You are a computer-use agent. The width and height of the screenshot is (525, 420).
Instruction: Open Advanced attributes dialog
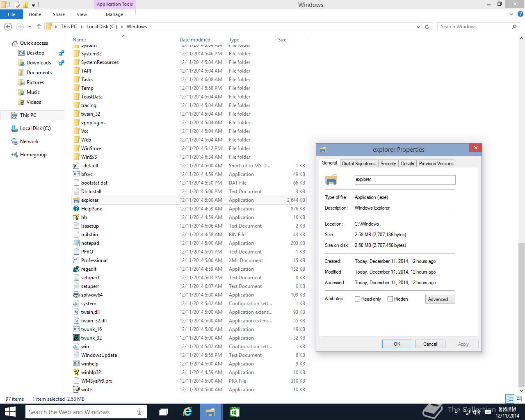[440, 299]
